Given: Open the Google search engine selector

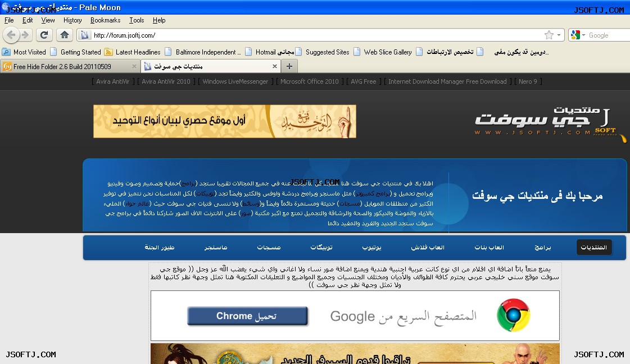Looking at the screenshot, I should coord(578,35).
